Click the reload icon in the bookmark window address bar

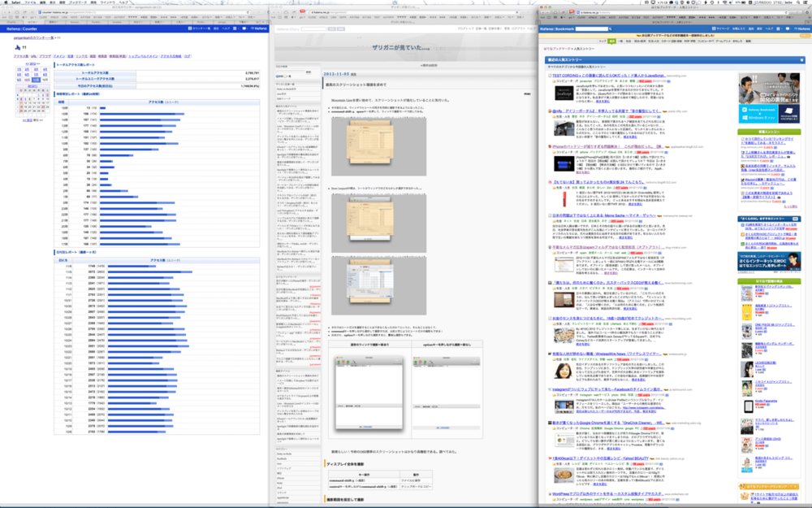[x=786, y=12]
